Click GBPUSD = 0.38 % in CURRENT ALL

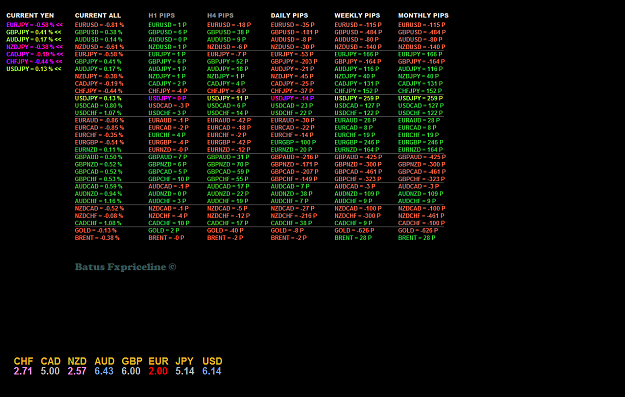pyautogui.click(x=98, y=32)
